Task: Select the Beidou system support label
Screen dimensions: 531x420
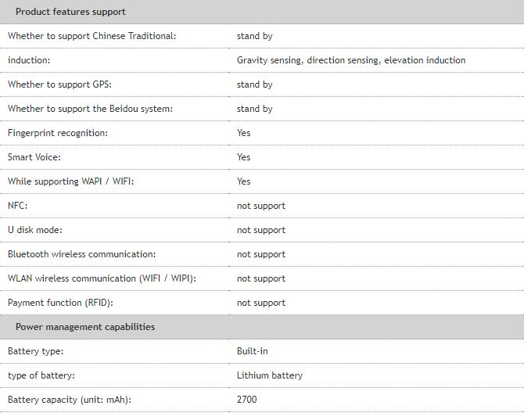Action: pyautogui.click(x=90, y=109)
